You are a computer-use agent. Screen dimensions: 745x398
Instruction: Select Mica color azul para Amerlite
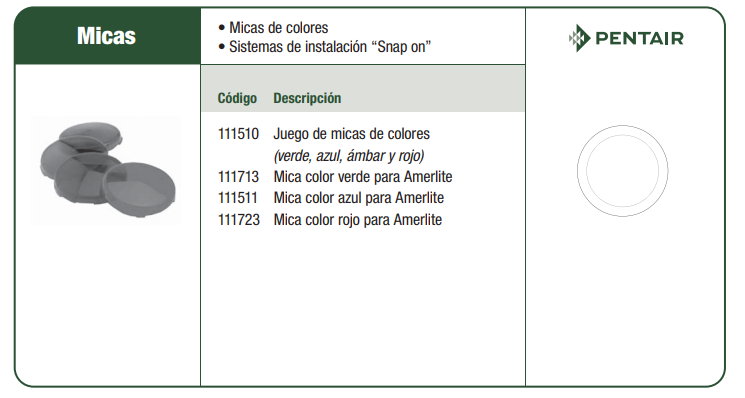click(359, 198)
